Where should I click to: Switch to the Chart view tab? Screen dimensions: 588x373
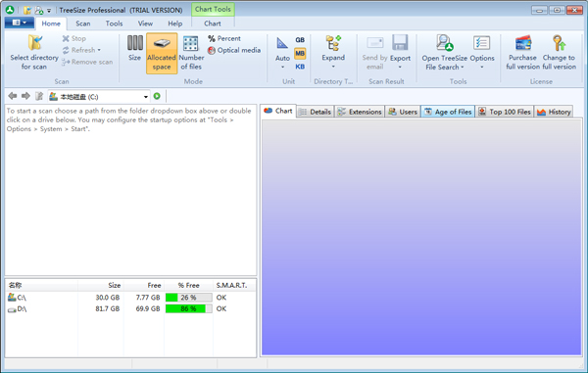(278, 111)
